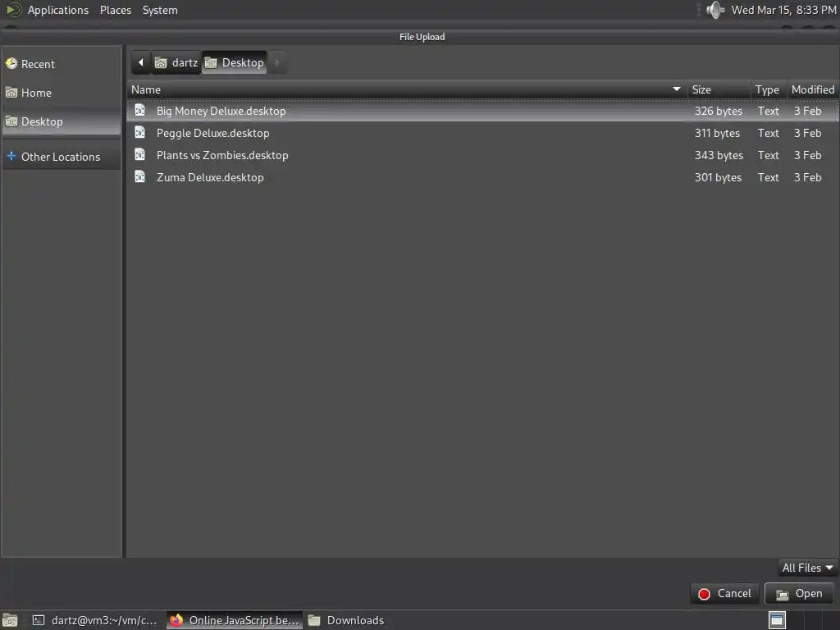Click the clock date Wed Mar 15, 8:33 PM
The image size is (840, 630).
click(x=783, y=10)
